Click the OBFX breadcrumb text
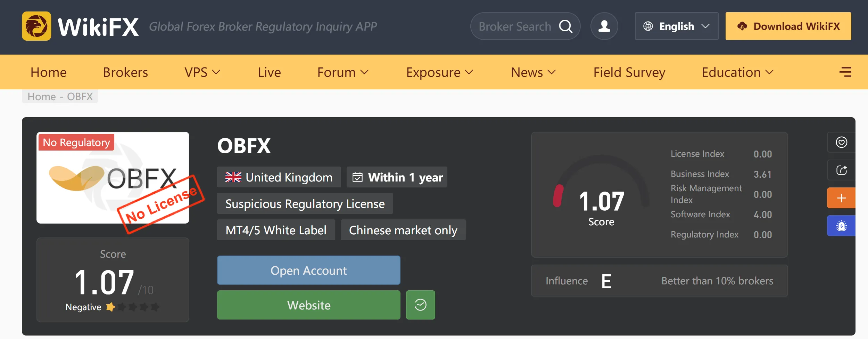Screen dimensions: 868x339 click(80, 96)
